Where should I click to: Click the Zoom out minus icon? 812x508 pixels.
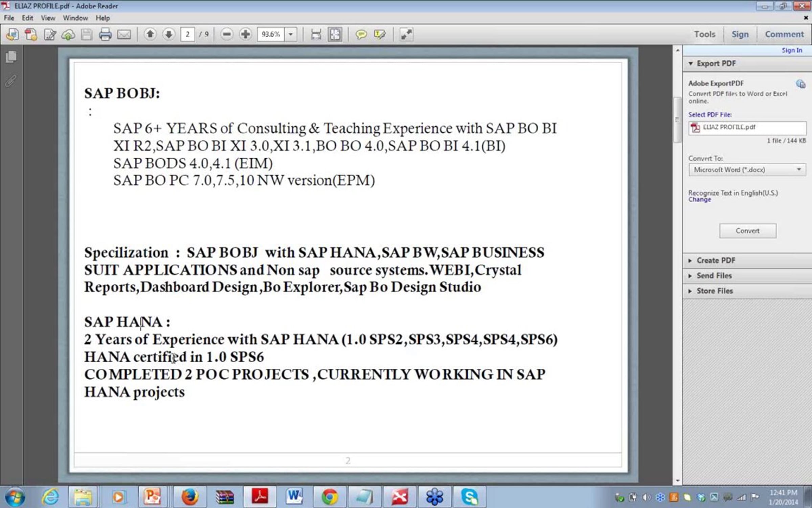point(227,34)
